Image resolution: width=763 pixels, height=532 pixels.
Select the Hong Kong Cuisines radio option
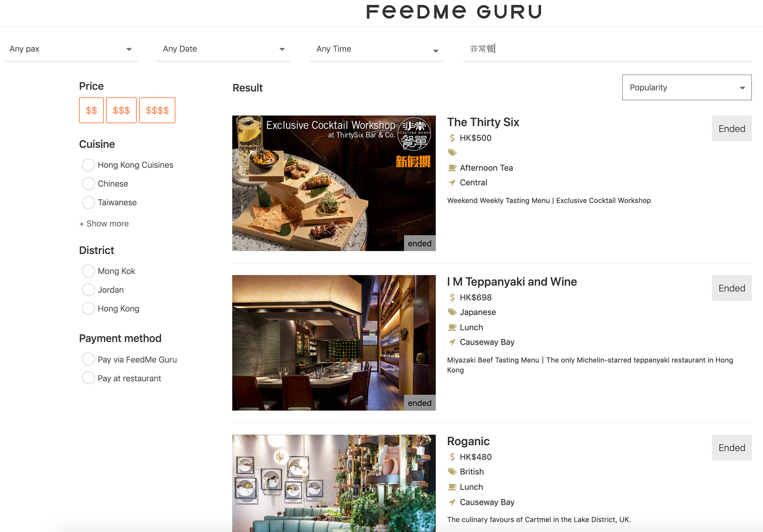tap(88, 165)
